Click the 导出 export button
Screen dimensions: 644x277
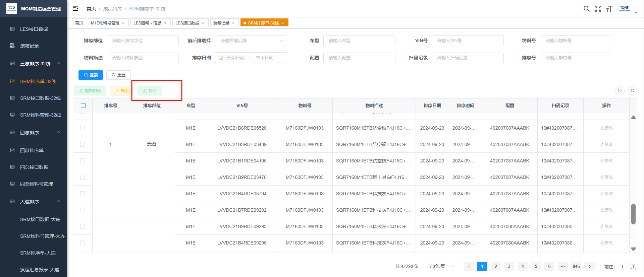click(x=122, y=91)
